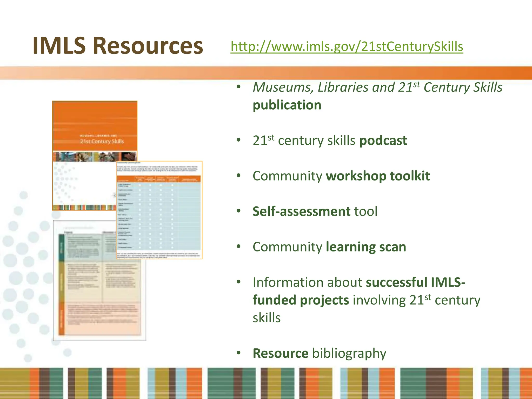The image size is (532, 399).
Task: Click the '21st Century Skills' title on cover
Action: point(102,141)
